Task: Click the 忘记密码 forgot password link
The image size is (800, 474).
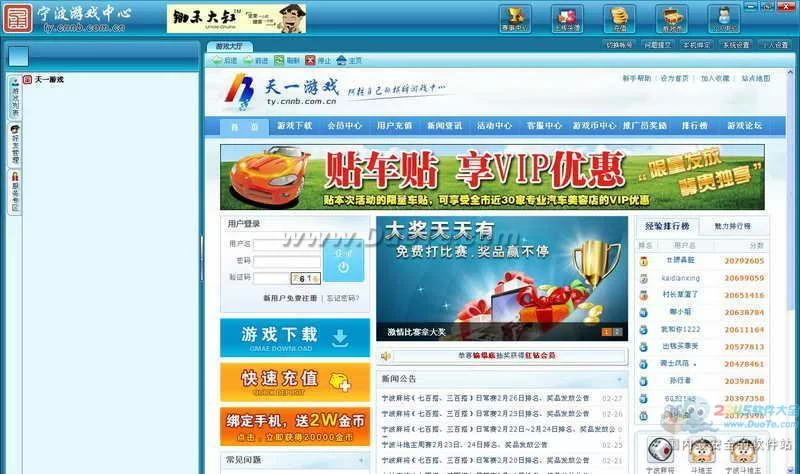Action: coord(341,298)
